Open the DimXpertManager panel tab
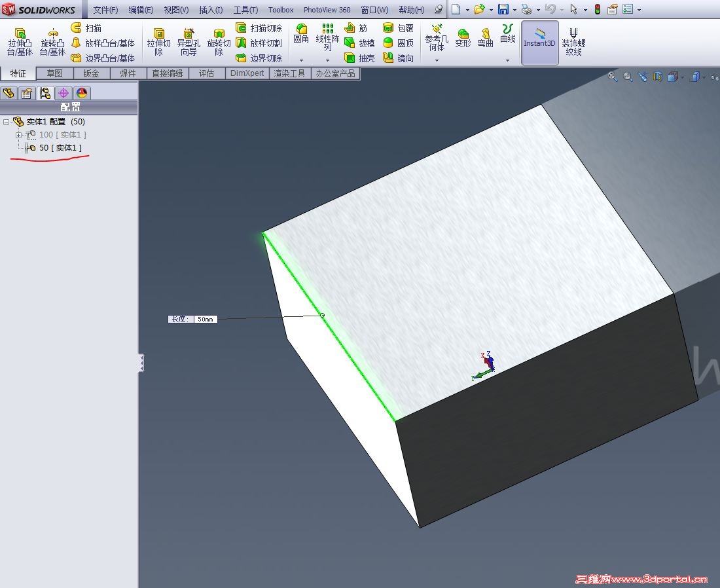The height and width of the screenshot is (588, 720). 63,93
